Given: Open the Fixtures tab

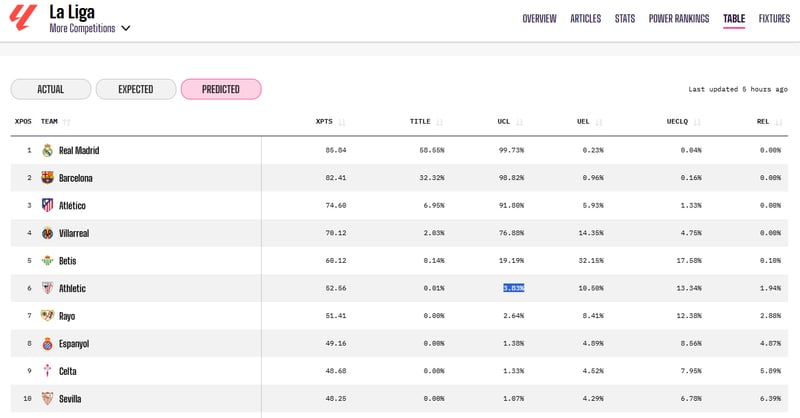Looking at the screenshot, I should (x=774, y=19).
